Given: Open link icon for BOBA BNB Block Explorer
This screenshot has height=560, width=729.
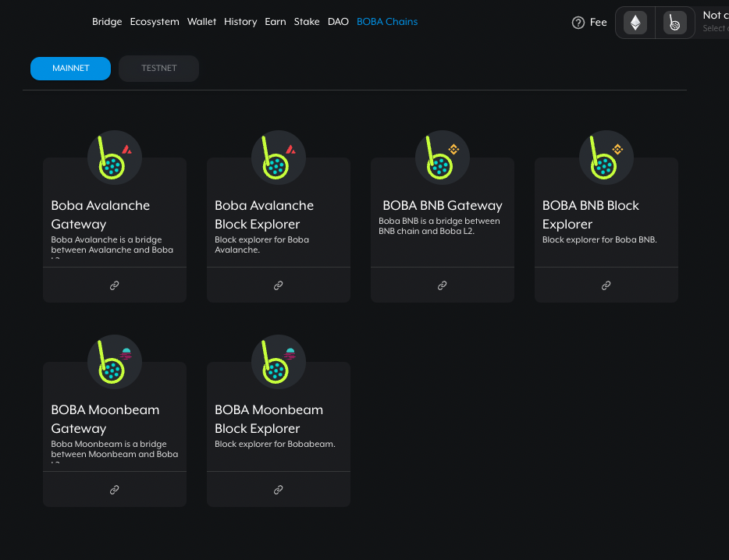Looking at the screenshot, I should coord(606,285).
